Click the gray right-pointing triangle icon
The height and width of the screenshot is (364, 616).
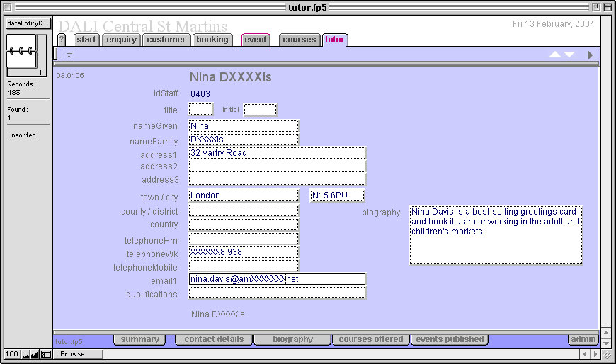591,55
